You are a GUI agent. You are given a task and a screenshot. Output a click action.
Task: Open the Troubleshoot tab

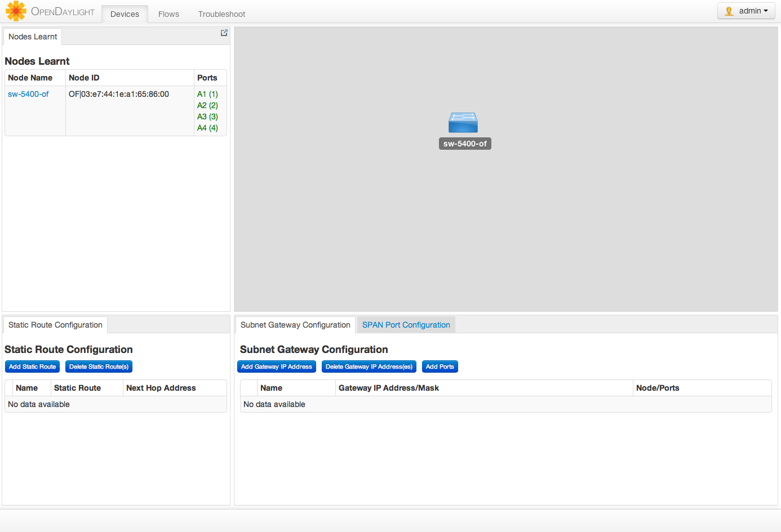pyautogui.click(x=221, y=14)
